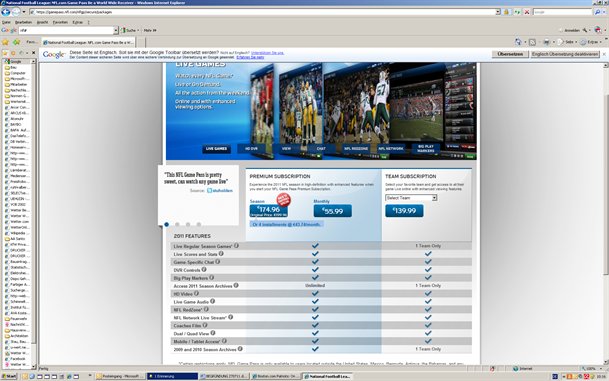Click the info icon next to NFL RedZone
The image size is (609, 381).
click(x=206, y=310)
